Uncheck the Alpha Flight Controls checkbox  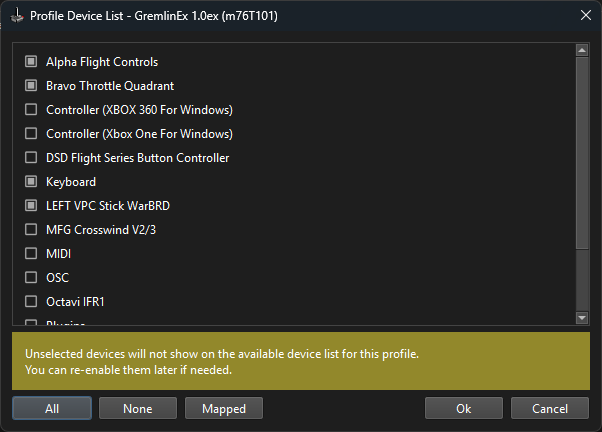(31, 62)
